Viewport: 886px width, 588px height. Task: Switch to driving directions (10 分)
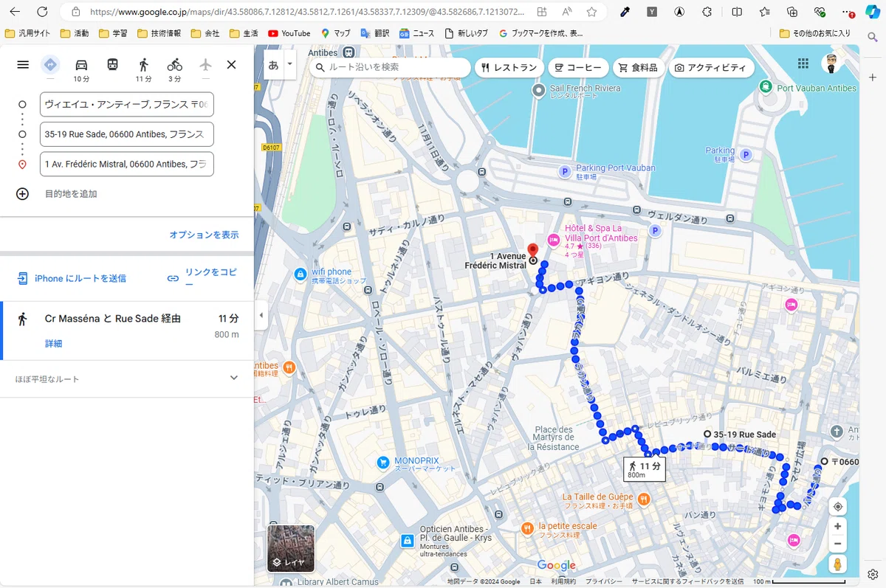(81, 69)
